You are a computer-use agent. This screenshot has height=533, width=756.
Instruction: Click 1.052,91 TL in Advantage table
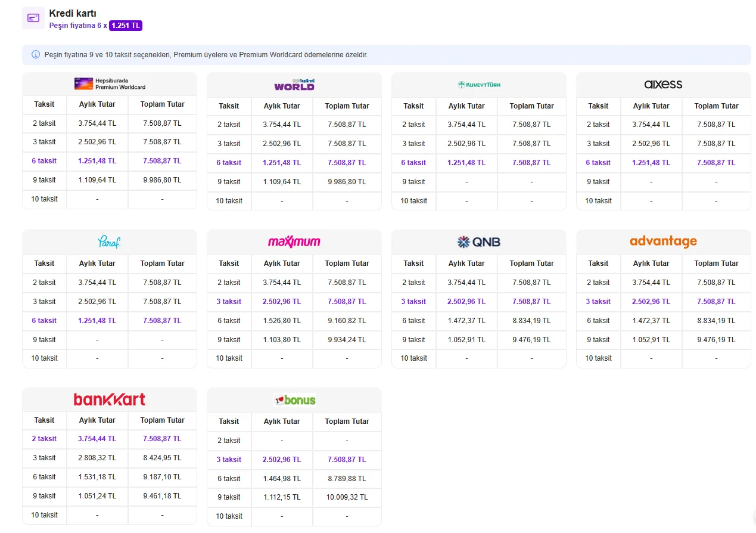click(x=651, y=340)
